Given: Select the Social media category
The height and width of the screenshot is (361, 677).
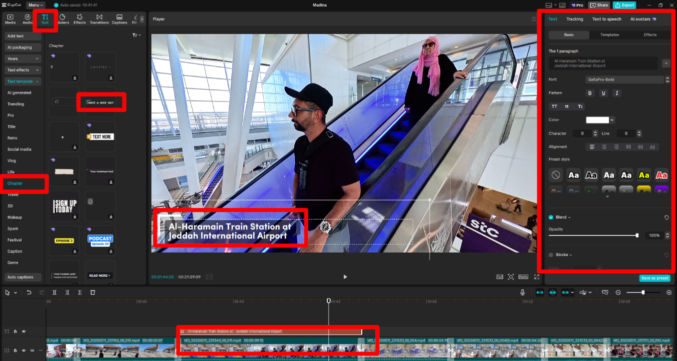Looking at the screenshot, I should point(19,149).
